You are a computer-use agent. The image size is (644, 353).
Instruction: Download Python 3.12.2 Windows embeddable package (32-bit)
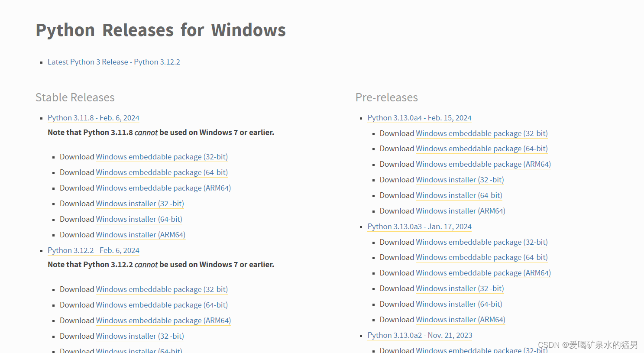click(162, 289)
